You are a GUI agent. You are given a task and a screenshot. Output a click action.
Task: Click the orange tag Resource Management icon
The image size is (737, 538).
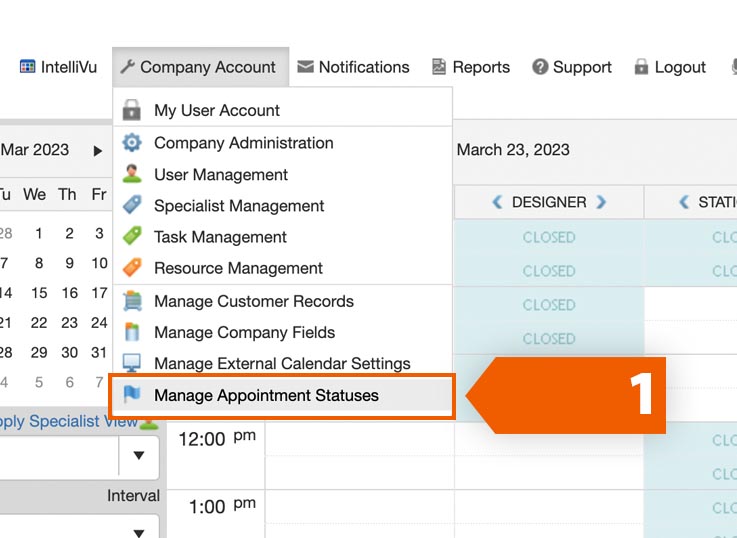(132, 267)
